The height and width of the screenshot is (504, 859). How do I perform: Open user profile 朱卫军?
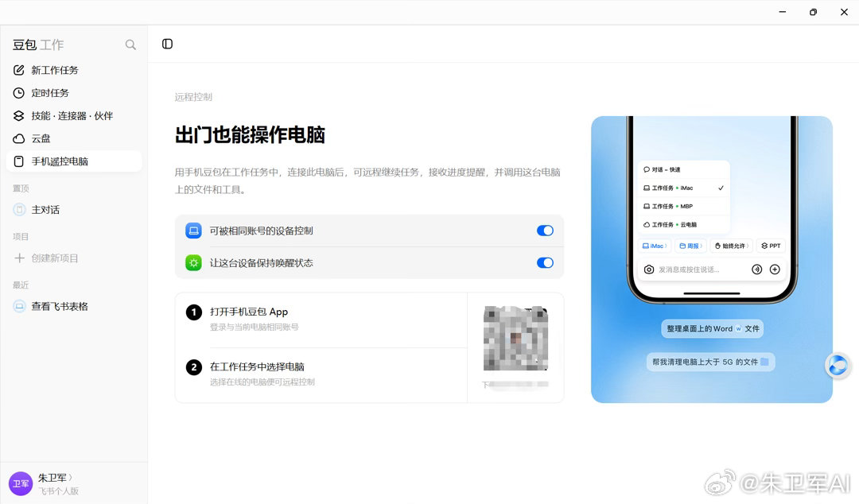pyautogui.click(x=55, y=477)
